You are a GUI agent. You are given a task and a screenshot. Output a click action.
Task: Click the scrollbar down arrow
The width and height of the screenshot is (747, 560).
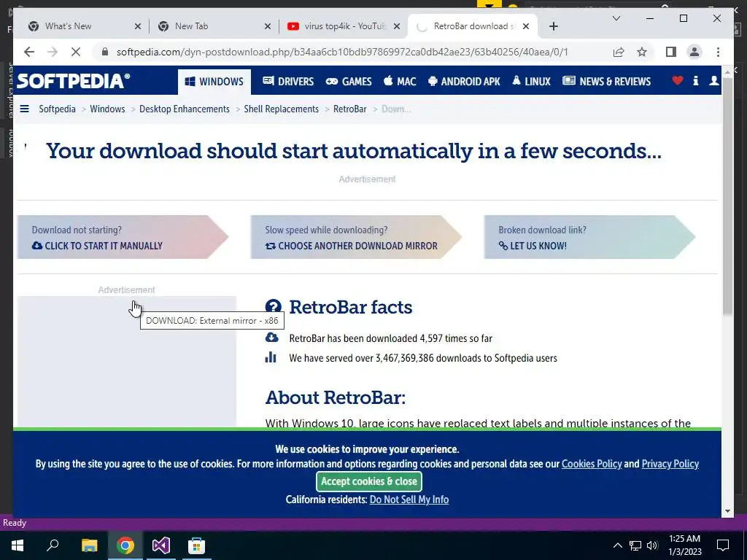727,511
